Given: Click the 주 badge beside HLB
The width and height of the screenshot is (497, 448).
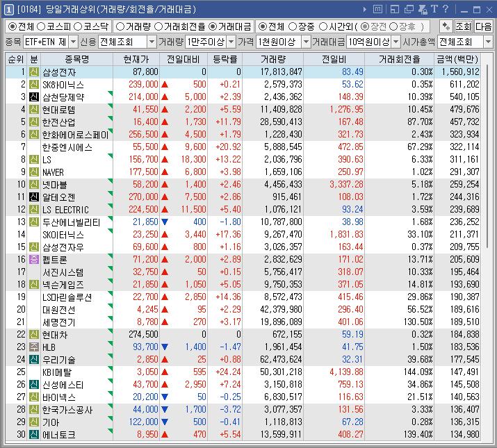Looking at the screenshot, I should pyautogui.click(x=34, y=347).
